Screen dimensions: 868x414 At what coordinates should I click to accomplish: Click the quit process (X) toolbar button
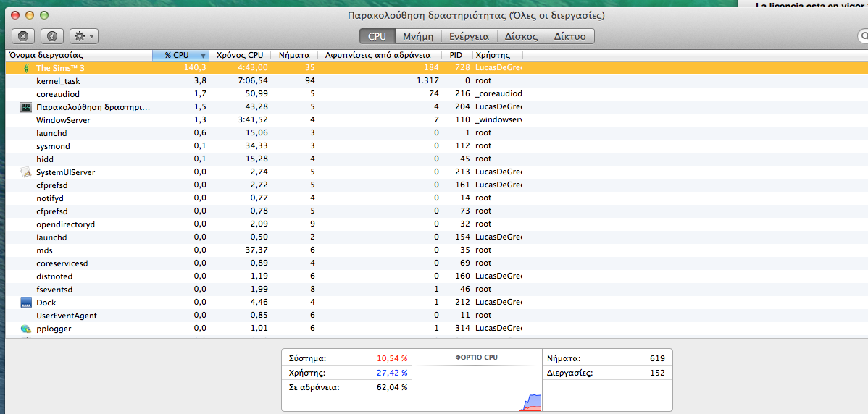22,36
